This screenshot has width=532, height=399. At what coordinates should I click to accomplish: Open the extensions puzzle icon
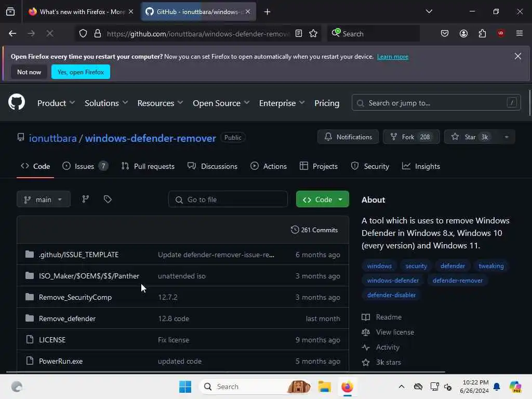pyautogui.click(x=482, y=33)
